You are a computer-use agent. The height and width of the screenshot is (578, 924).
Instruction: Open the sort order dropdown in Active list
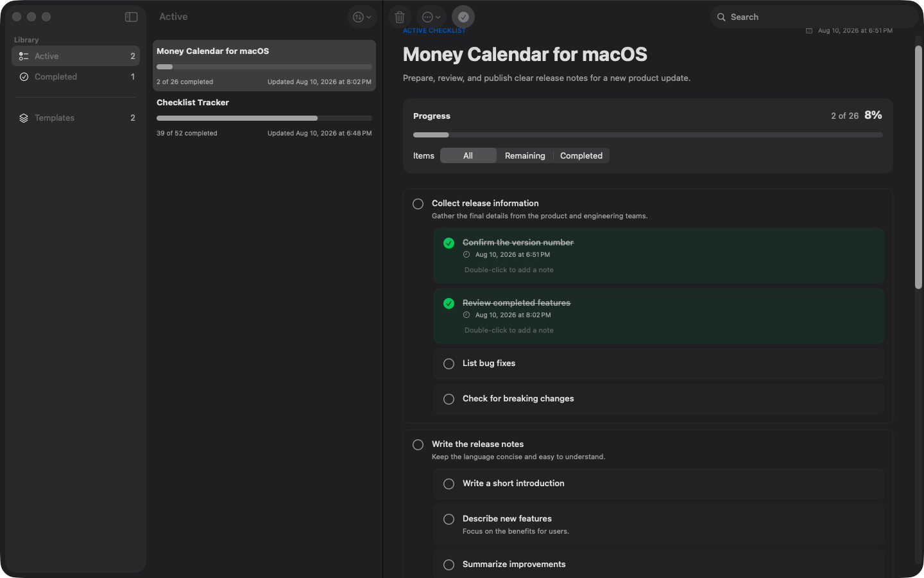click(362, 17)
